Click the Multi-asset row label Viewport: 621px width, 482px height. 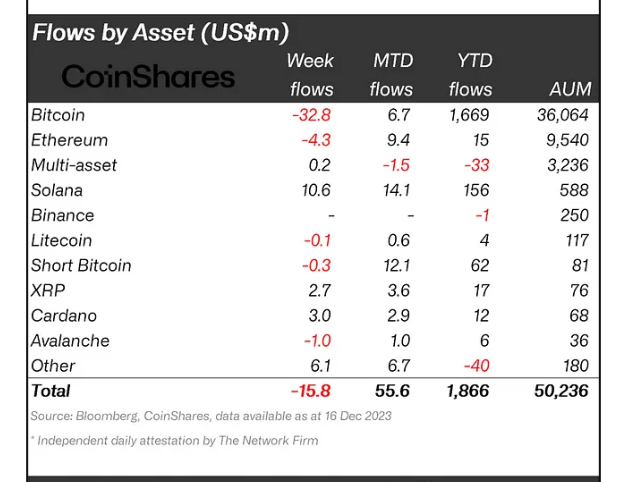click(74, 165)
